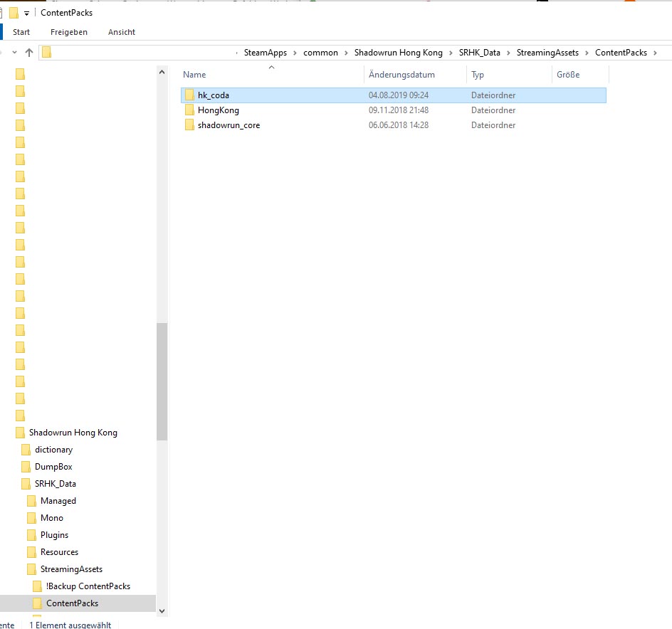This screenshot has width=672, height=629.
Task: Click the navigation pane scrollbar thumb
Action: tap(162, 382)
